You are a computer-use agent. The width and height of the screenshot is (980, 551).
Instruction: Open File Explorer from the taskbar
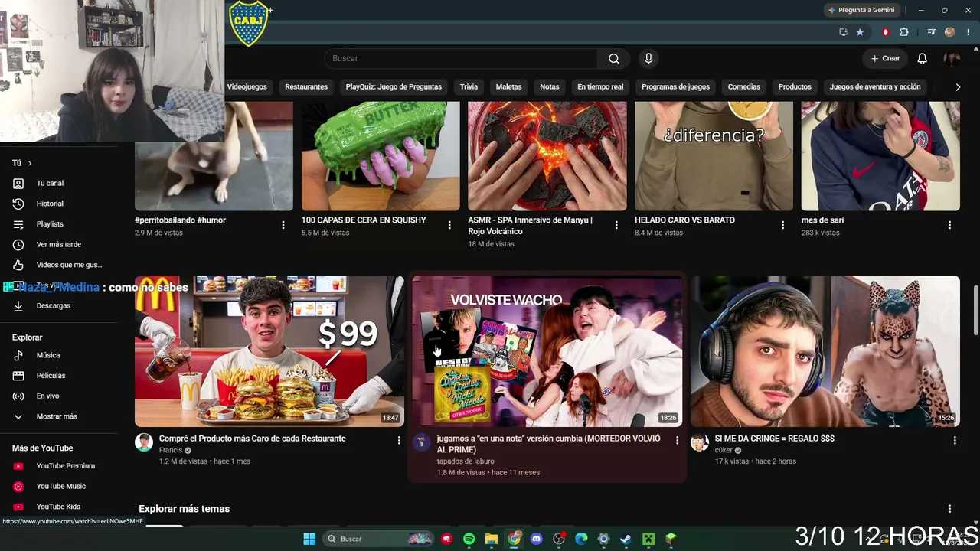pyautogui.click(x=491, y=539)
